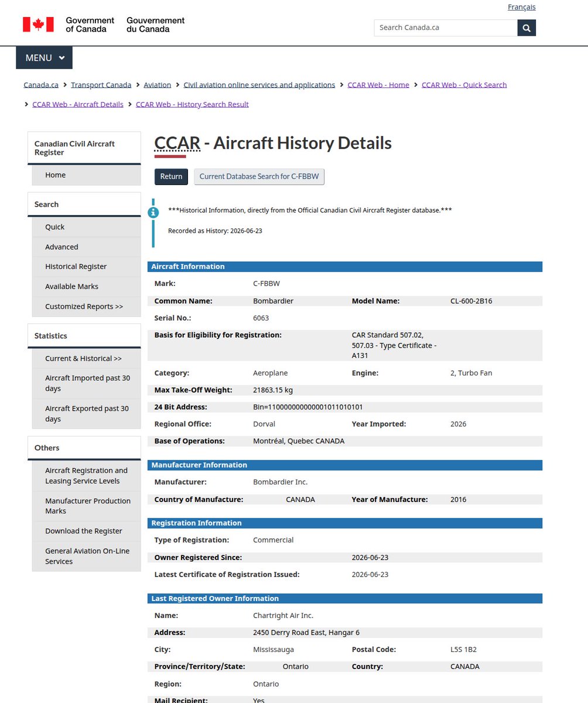
Task: Open Aircraft Registration and Leasing Service Levels
Action: coord(87,476)
